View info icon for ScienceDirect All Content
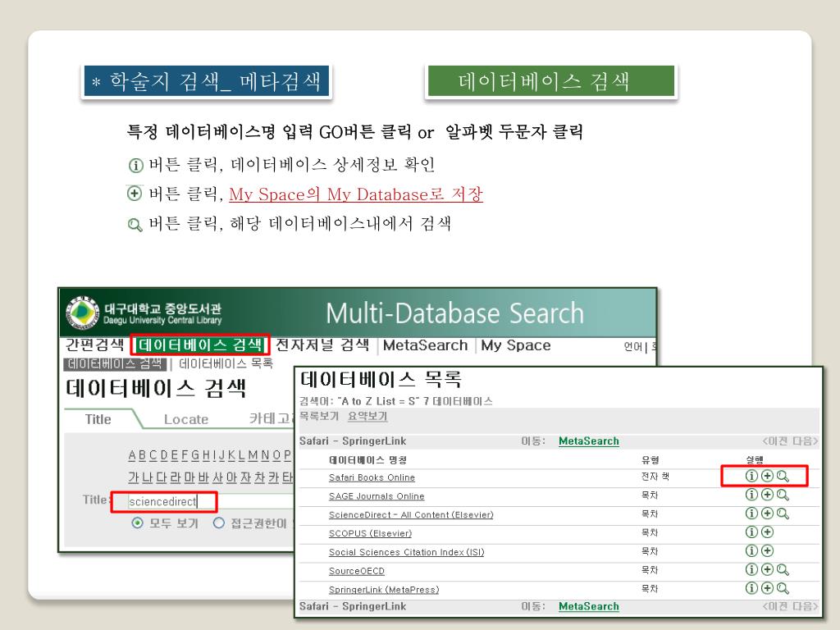Viewport: 840px width, 630px height. 751,514
